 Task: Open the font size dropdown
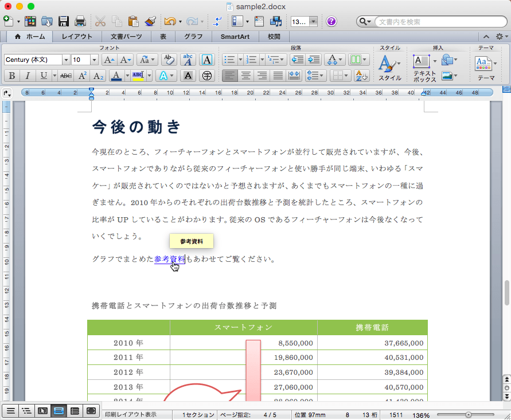coord(94,60)
